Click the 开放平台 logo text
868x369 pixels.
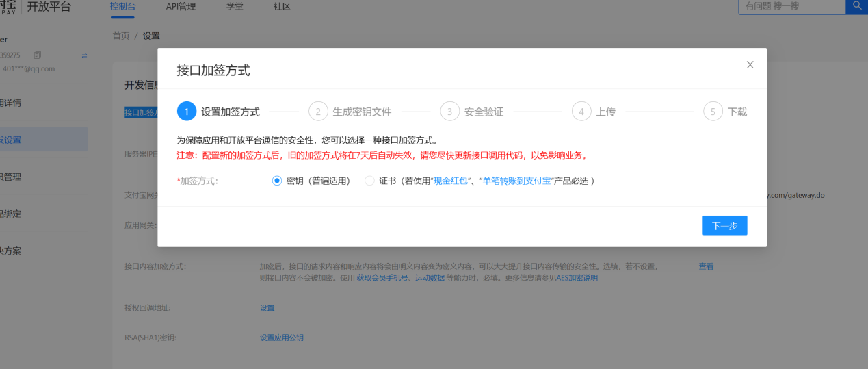click(x=49, y=7)
